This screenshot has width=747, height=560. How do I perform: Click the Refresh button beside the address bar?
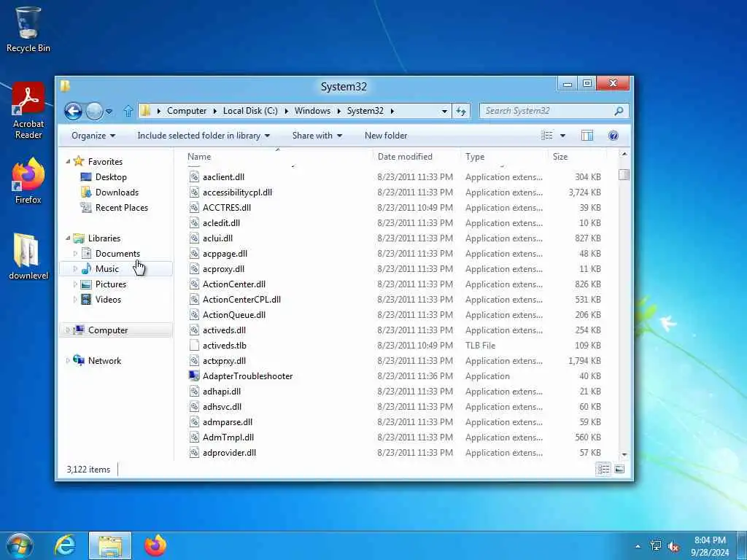tap(461, 111)
